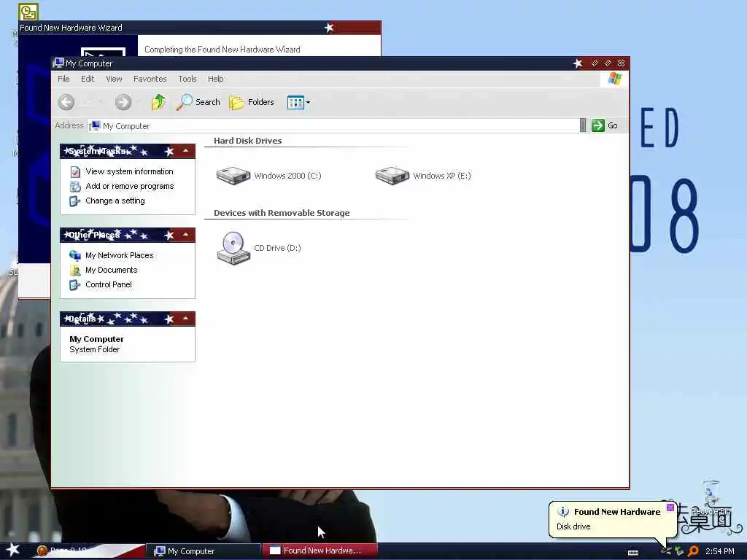Image resolution: width=747 pixels, height=560 pixels.
Task: Click Devices with Removable Storage header
Action: coord(282,213)
